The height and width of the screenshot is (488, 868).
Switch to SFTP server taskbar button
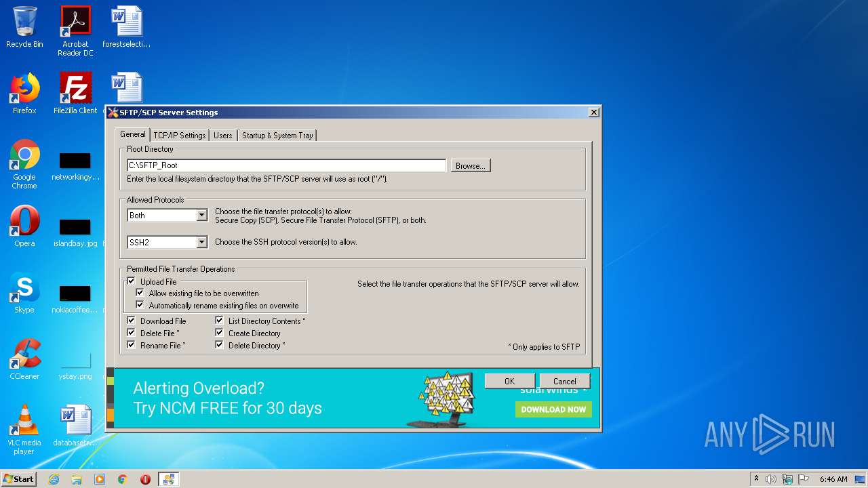[168, 479]
